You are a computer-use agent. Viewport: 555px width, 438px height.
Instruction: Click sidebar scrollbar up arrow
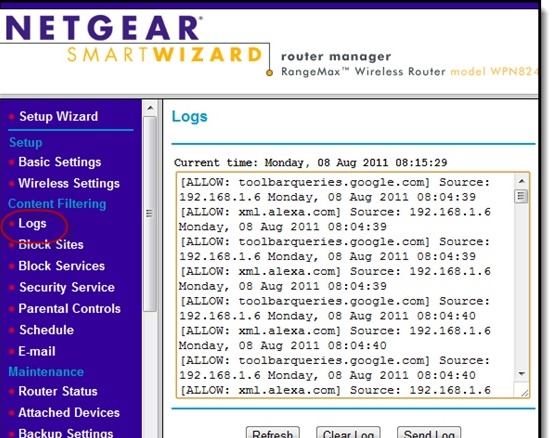tap(150, 108)
